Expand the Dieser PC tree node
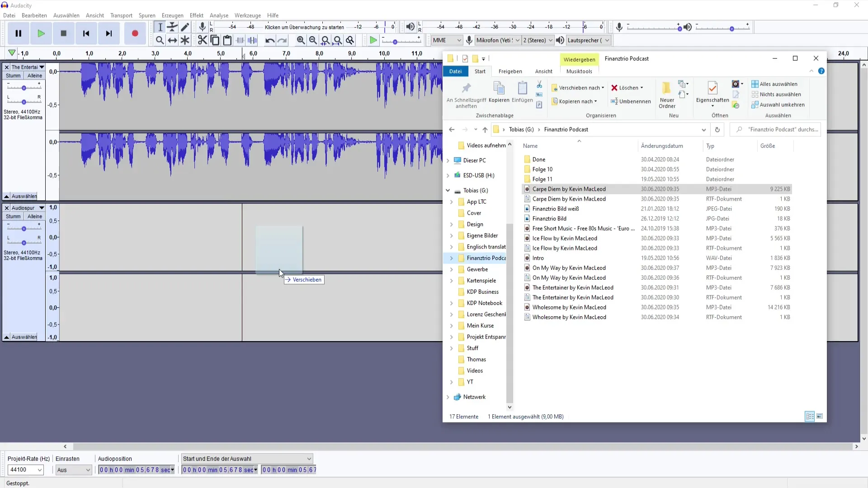The height and width of the screenshot is (488, 868). [448, 160]
